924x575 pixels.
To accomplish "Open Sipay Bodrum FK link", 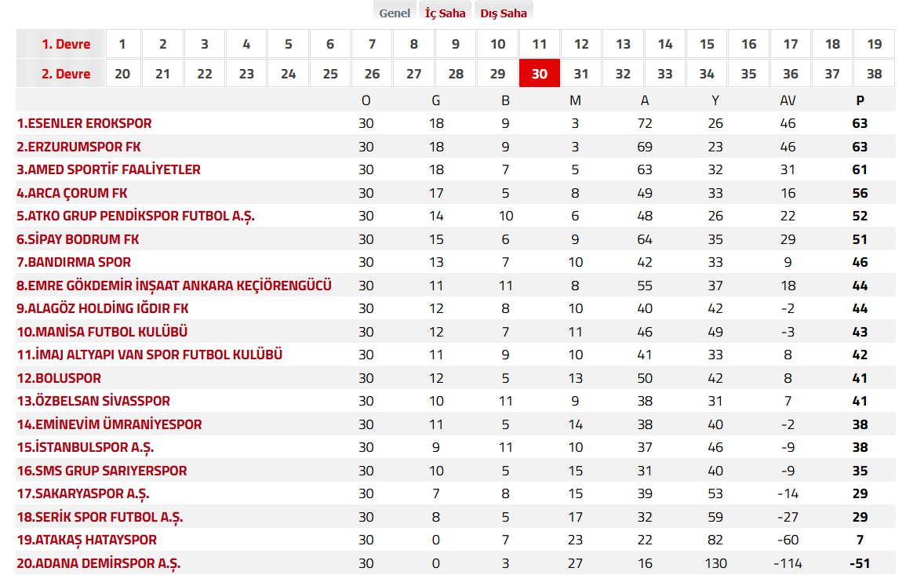I will coord(78,239).
